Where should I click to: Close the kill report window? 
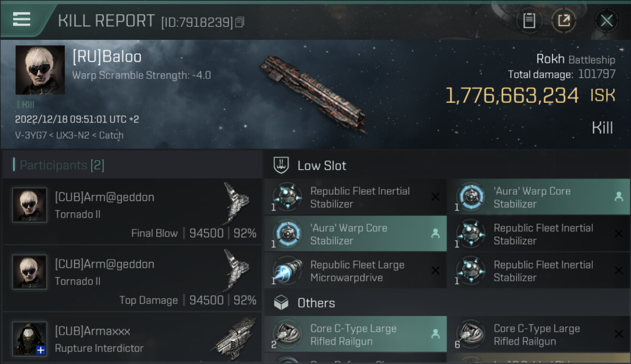[x=606, y=20]
